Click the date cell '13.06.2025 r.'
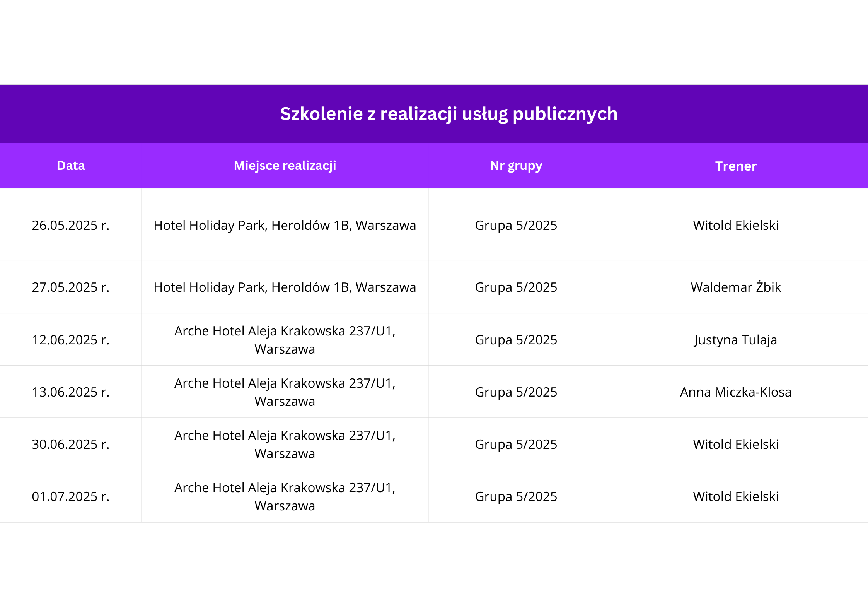 coord(71,392)
